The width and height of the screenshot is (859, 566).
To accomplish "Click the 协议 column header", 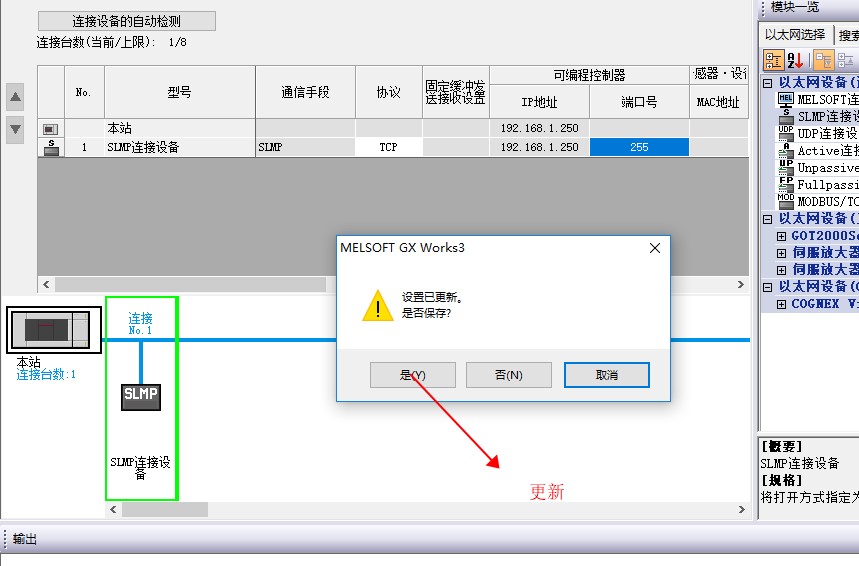I will (388, 92).
